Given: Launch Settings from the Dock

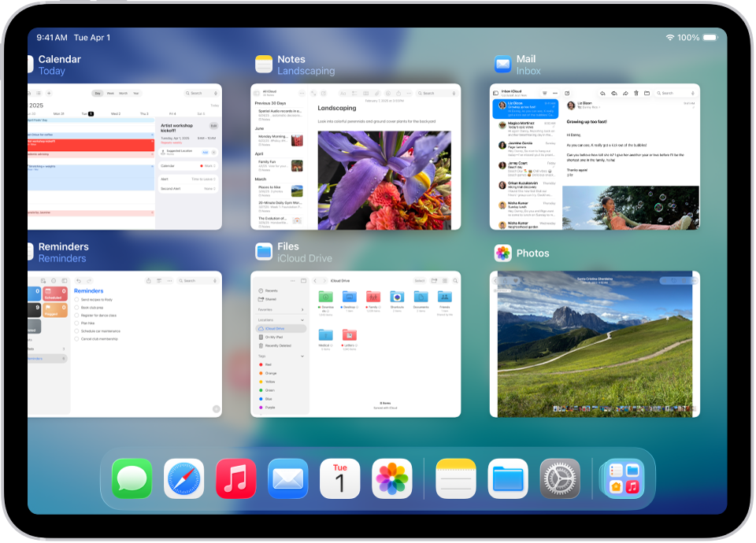Looking at the screenshot, I should (x=559, y=478).
